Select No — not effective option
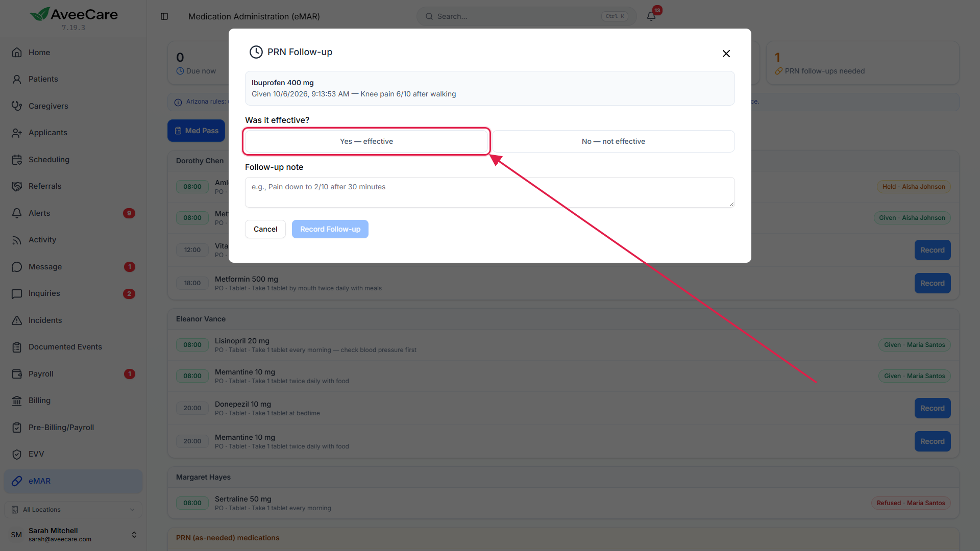The width and height of the screenshot is (980, 551). (614, 141)
